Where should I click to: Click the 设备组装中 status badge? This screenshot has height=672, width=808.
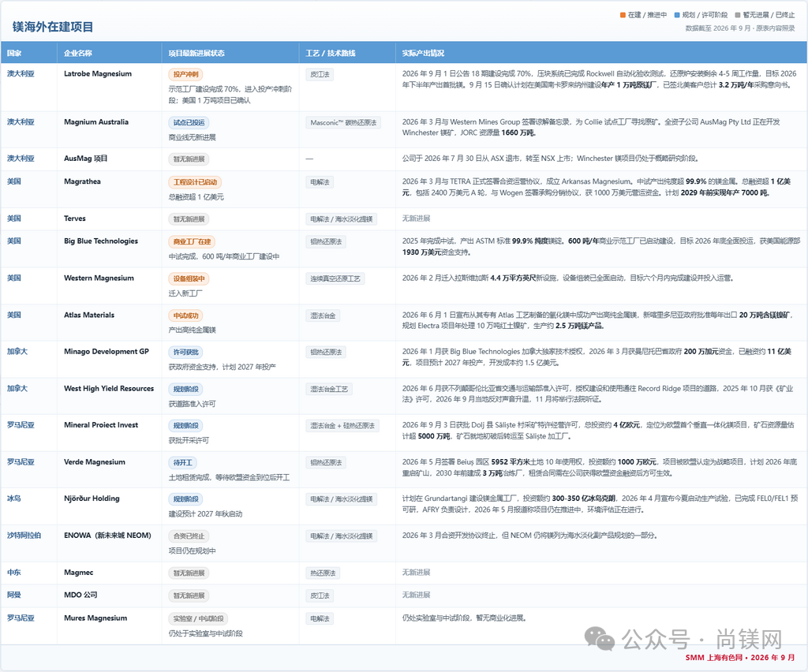pos(189,279)
